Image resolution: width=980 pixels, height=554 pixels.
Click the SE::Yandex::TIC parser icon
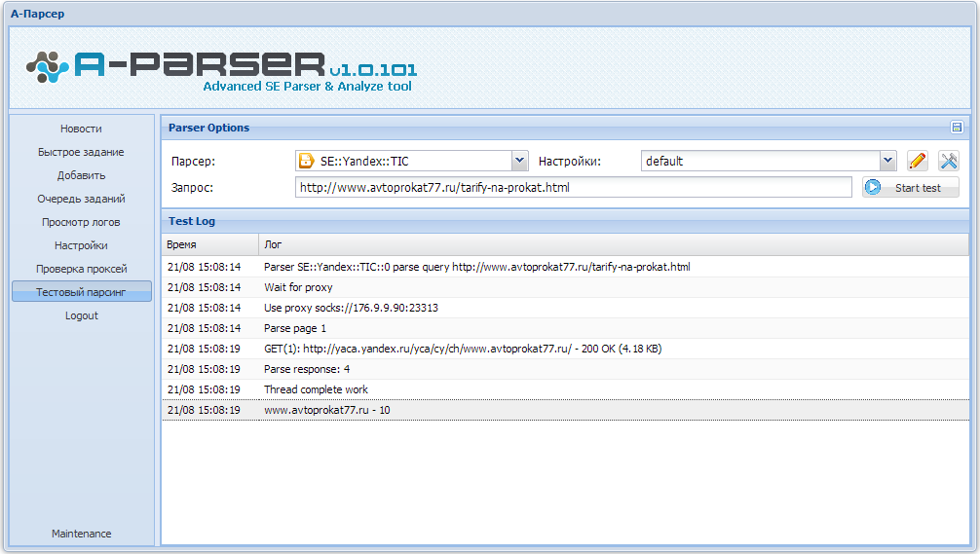[306, 162]
